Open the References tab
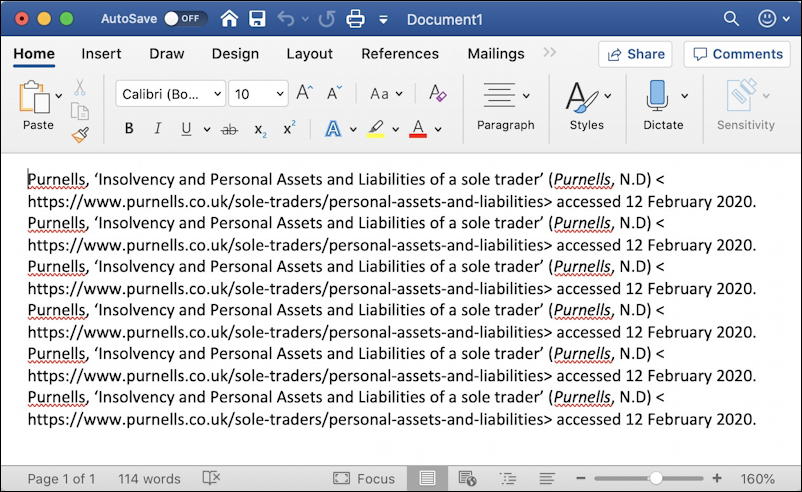Viewport: 802px width, 492px height. [x=400, y=54]
